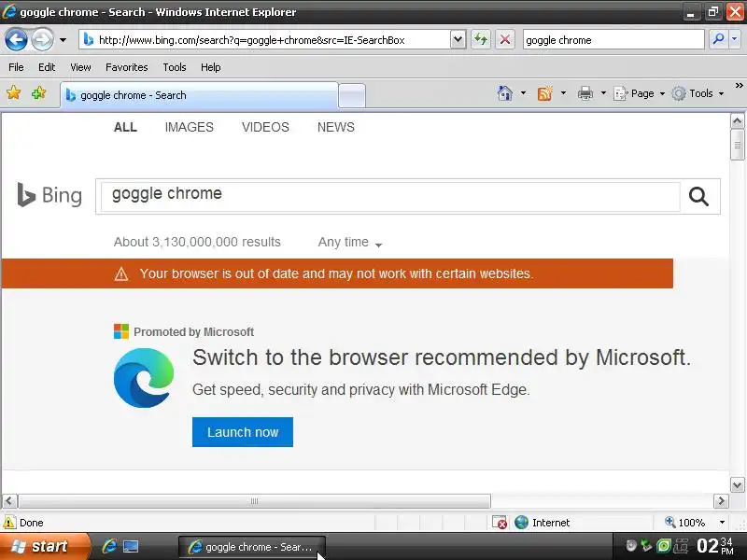Screen dimensions: 747x560
Task: Launch Internet Explorer from Quick Launch
Action: coord(109,546)
